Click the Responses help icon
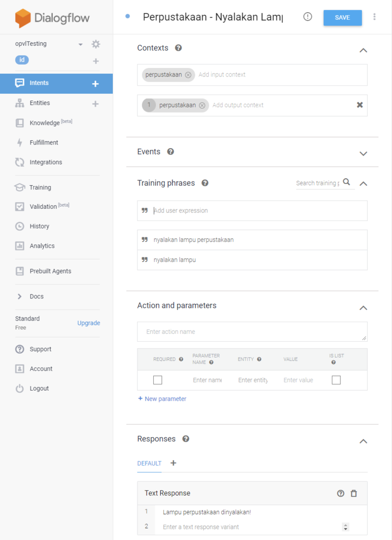Screen dimensions: 392x540 pyautogui.click(x=186, y=439)
